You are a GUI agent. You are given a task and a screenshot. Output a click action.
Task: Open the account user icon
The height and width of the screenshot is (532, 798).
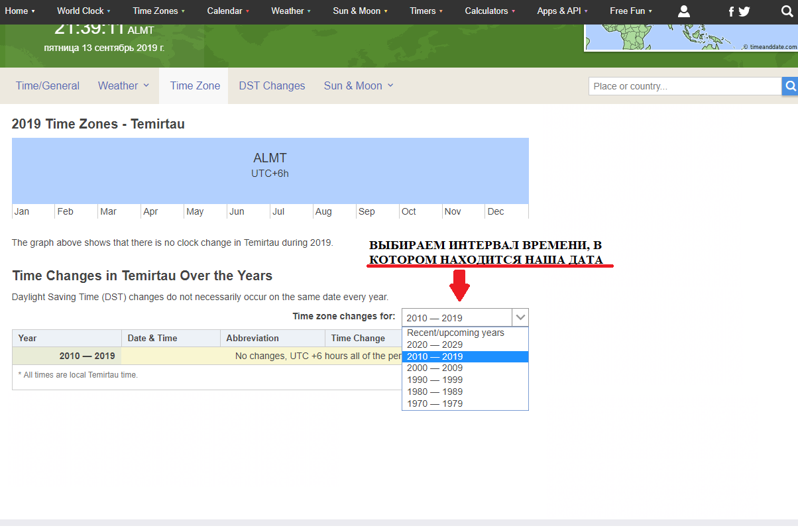pyautogui.click(x=685, y=11)
